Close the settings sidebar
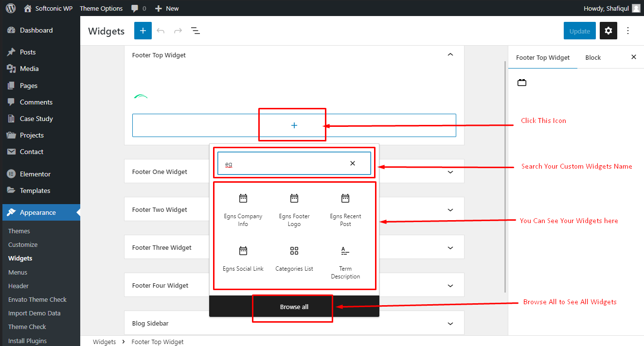 coord(634,57)
